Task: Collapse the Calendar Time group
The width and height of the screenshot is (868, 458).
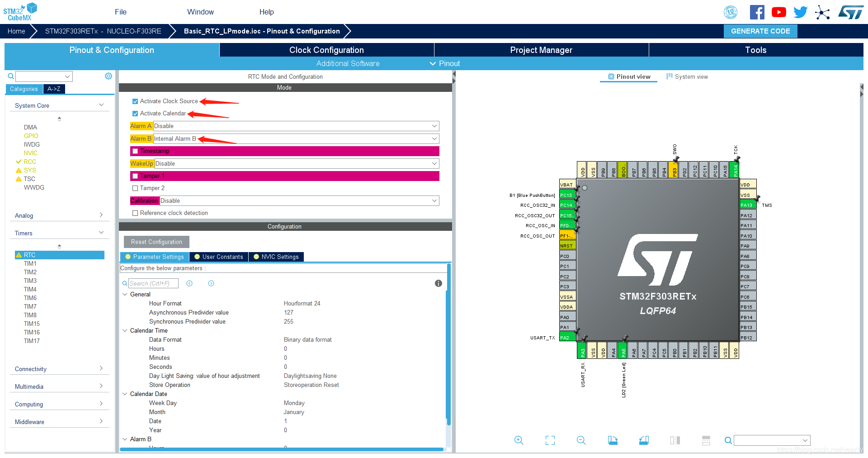Action: (x=125, y=330)
